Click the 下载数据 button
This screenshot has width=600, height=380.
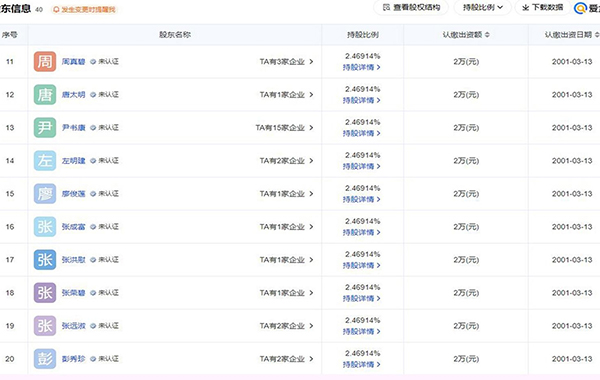click(x=543, y=7)
